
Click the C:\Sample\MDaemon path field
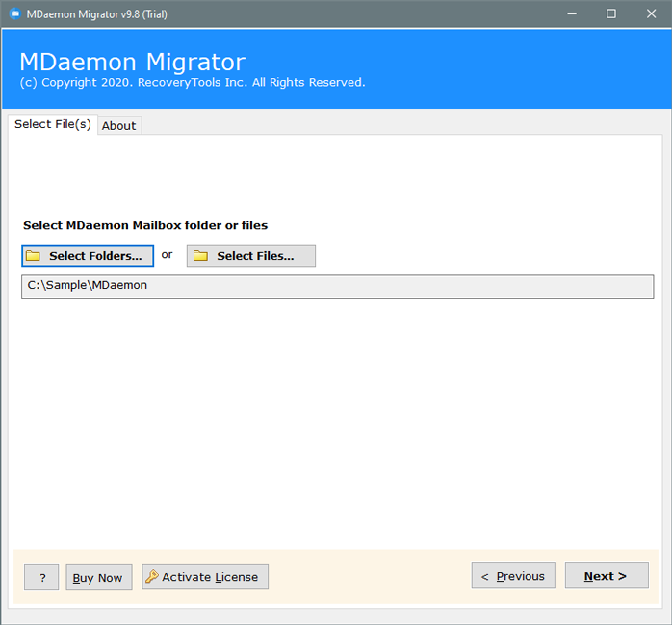coord(337,286)
